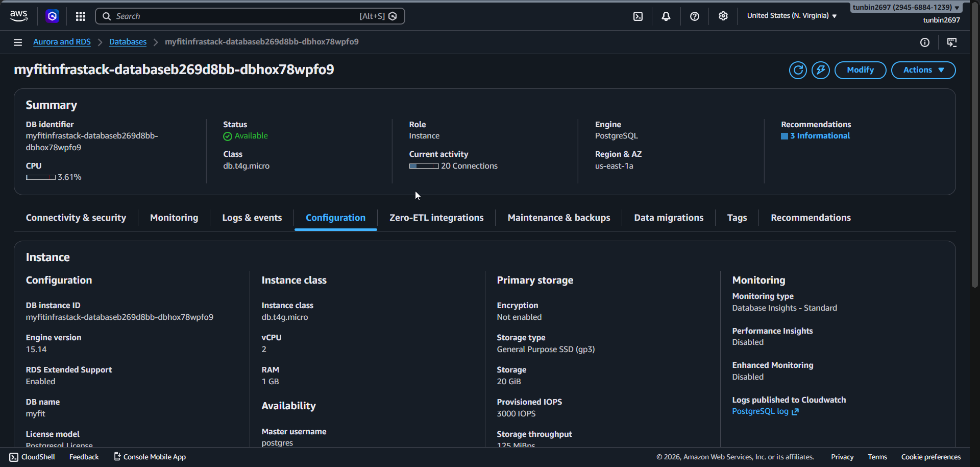Open the Amazon Q assistant icon

[x=52, y=16]
